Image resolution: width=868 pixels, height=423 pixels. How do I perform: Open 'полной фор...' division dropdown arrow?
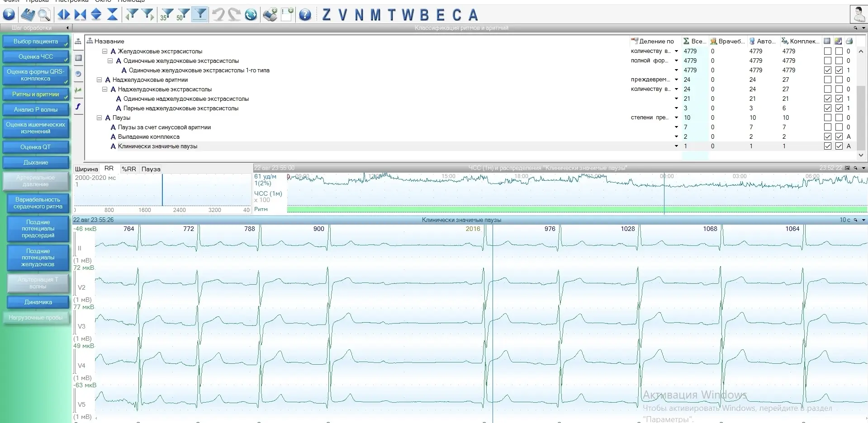pyautogui.click(x=676, y=61)
